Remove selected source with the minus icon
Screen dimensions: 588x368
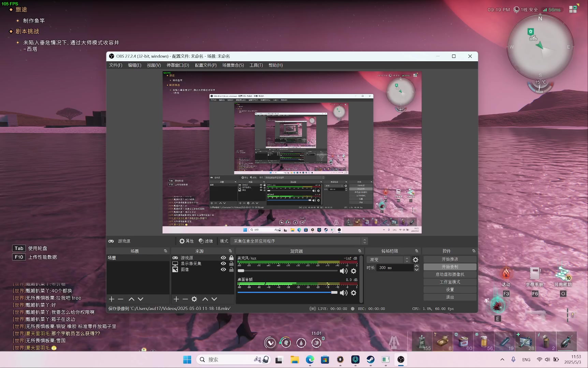click(x=185, y=299)
